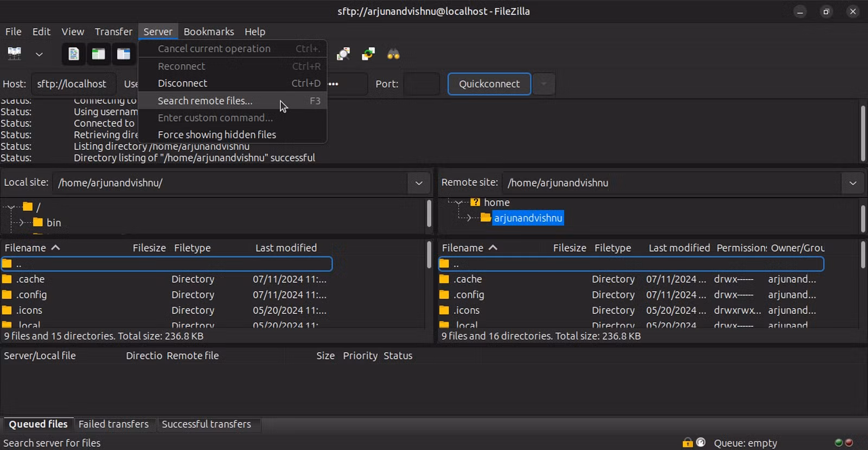Click the Port input field

coord(422,83)
